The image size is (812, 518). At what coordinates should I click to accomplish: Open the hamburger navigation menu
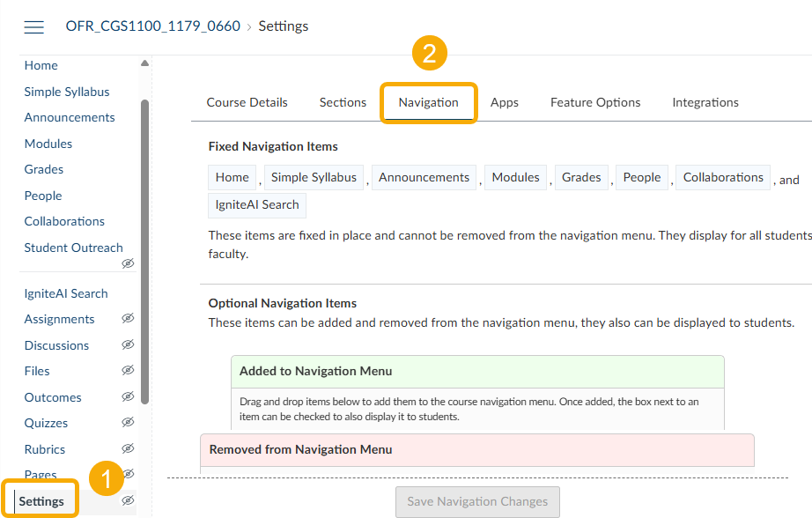pos(33,26)
